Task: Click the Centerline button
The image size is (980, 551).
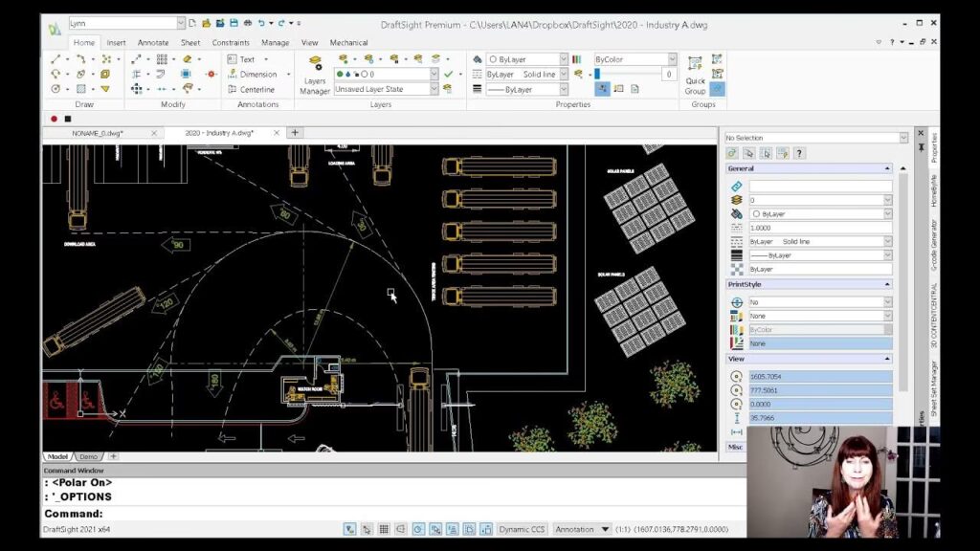Action: (x=252, y=89)
